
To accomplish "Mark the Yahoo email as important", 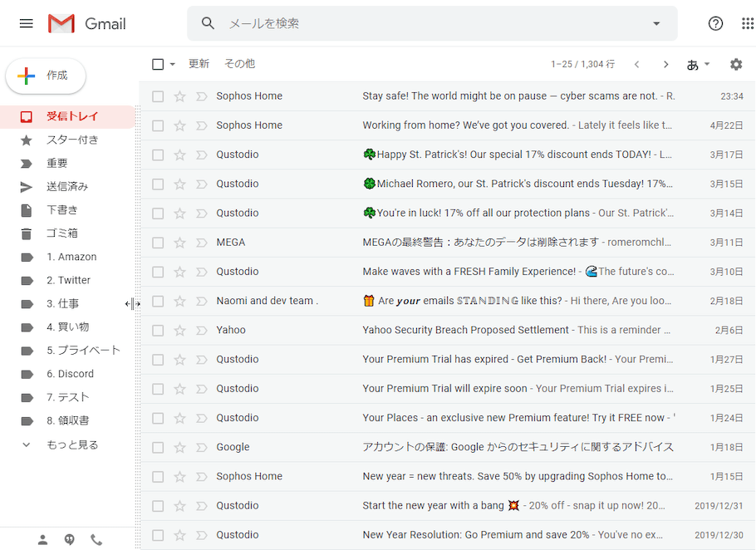I will click(202, 330).
